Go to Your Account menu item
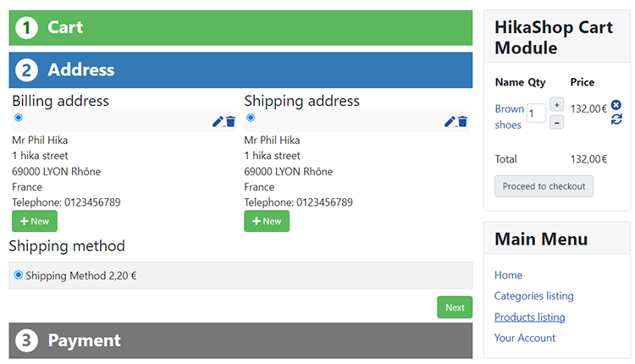Image resolution: width=635 pixels, height=364 pixels. tap(525, 338)
